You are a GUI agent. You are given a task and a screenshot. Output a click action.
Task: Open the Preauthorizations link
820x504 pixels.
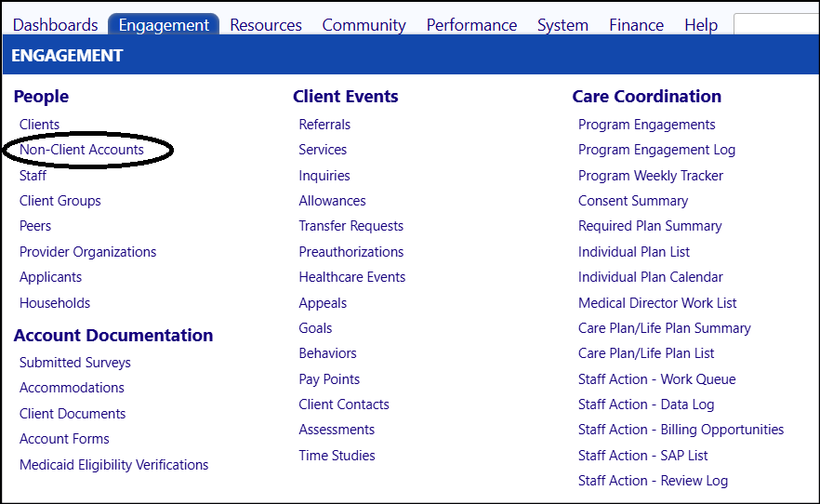[350, 252]
